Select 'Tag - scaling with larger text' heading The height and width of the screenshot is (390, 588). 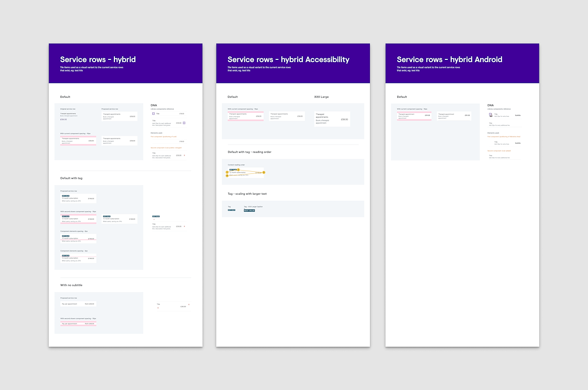247,194
